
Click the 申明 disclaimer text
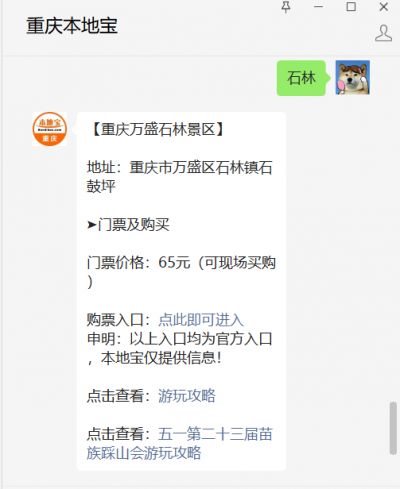[x=180, y=348]
